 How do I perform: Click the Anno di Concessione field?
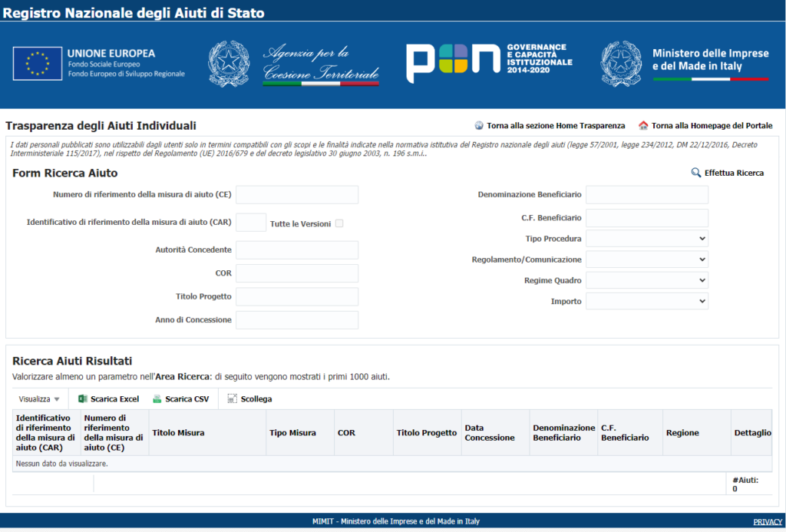tap(297, 320)
